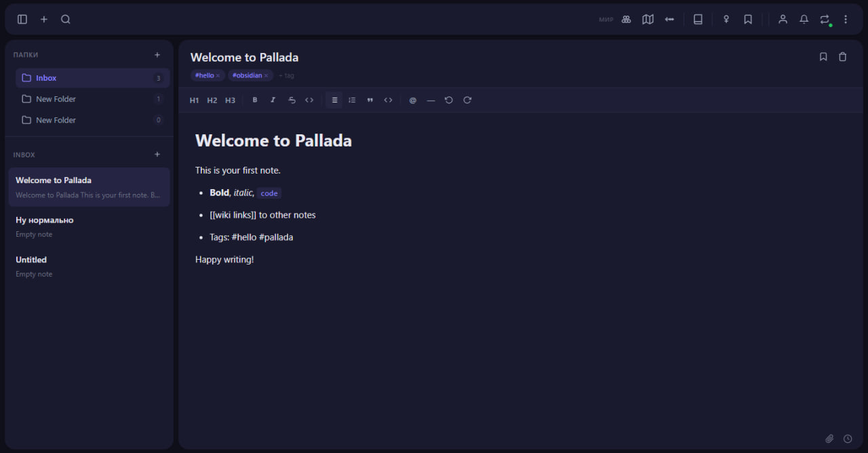Viewport: 868px width, 453px height.
Task: Undo the last edit
Action: point(449,100)
